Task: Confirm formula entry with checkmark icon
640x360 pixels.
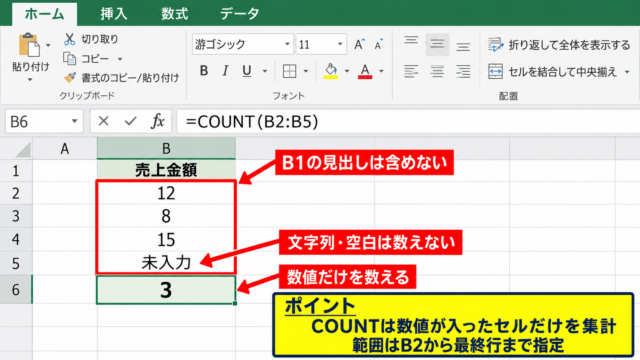Action: [x=131, y=121]
